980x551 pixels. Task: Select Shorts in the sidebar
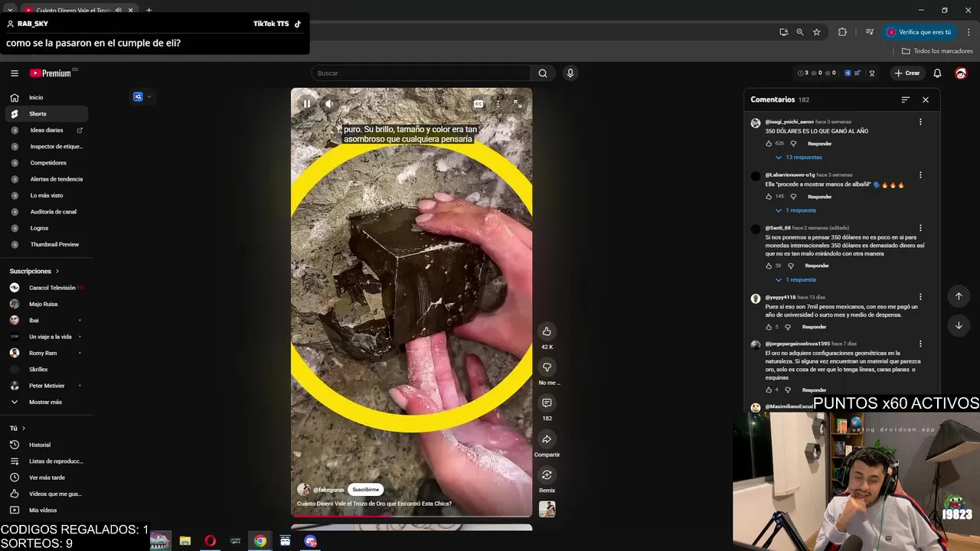pos(46,114)
